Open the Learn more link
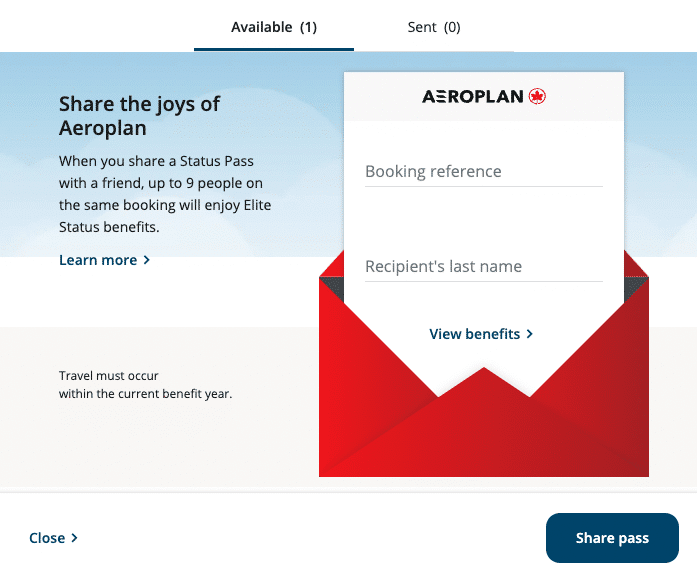The width and height of the screenshot is (697, 575). point(98,260)
